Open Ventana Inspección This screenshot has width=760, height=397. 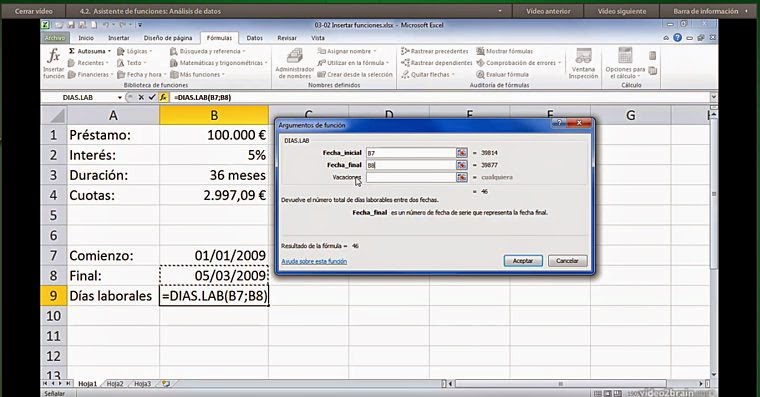(583, 63)
